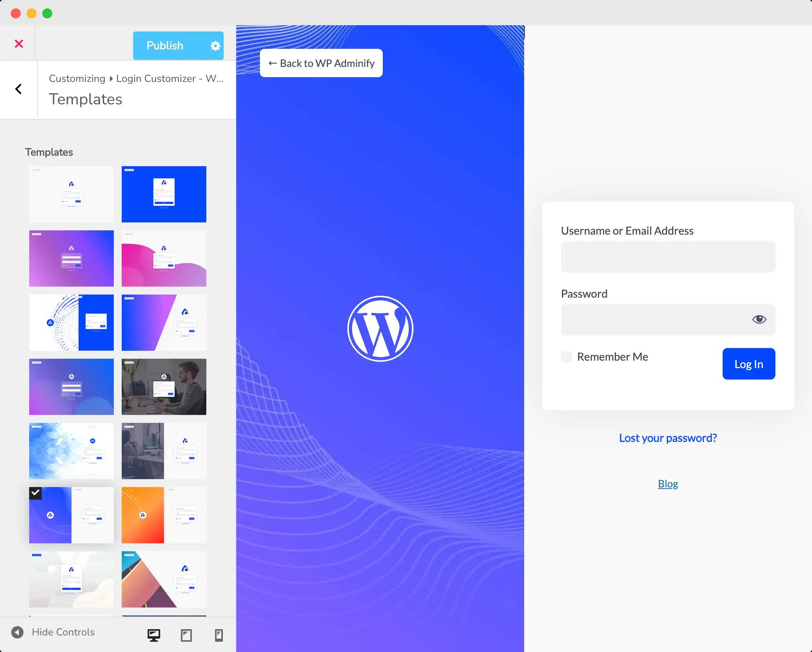Pick the light gray clouds template
The image size is (812, 652).
pyautogui.click(x=71, y=579)
